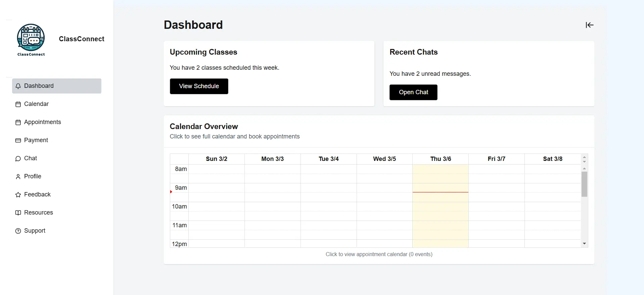
Task: Click the book Resources icon
Action: [18, 213]
